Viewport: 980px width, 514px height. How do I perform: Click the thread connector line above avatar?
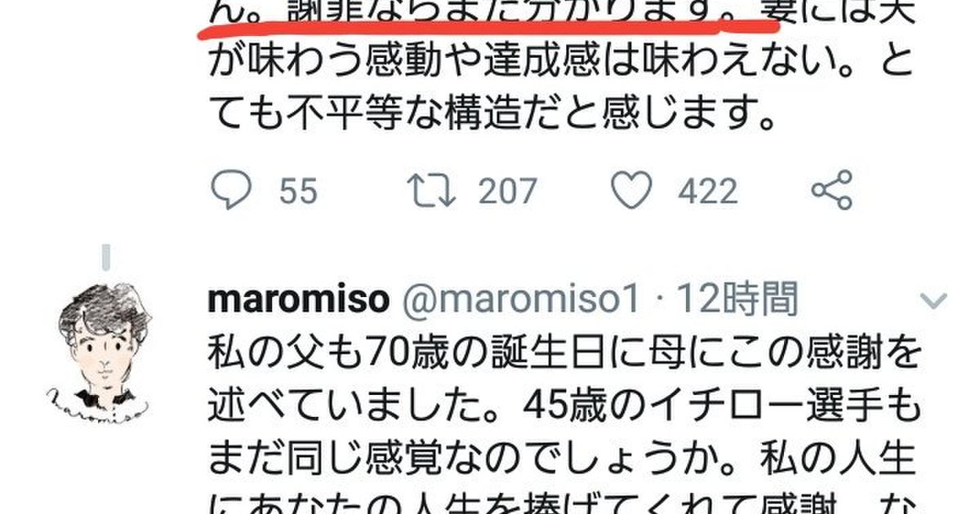105,258
